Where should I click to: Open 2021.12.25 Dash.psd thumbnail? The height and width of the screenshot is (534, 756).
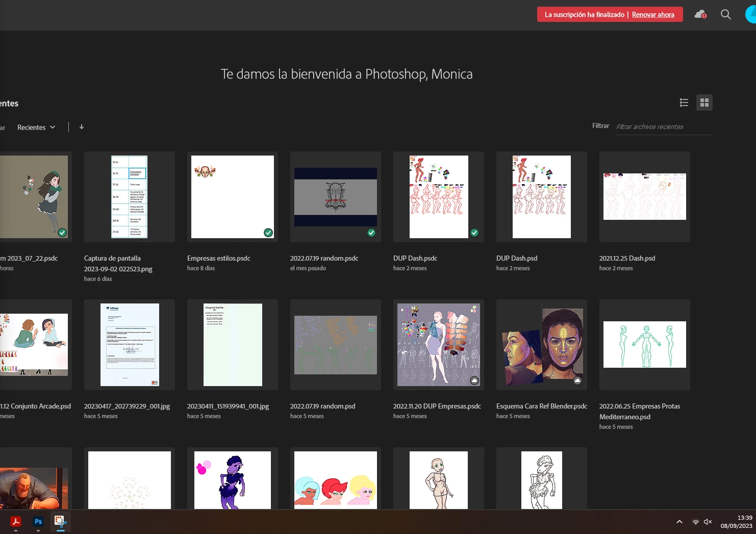(645, 197)
